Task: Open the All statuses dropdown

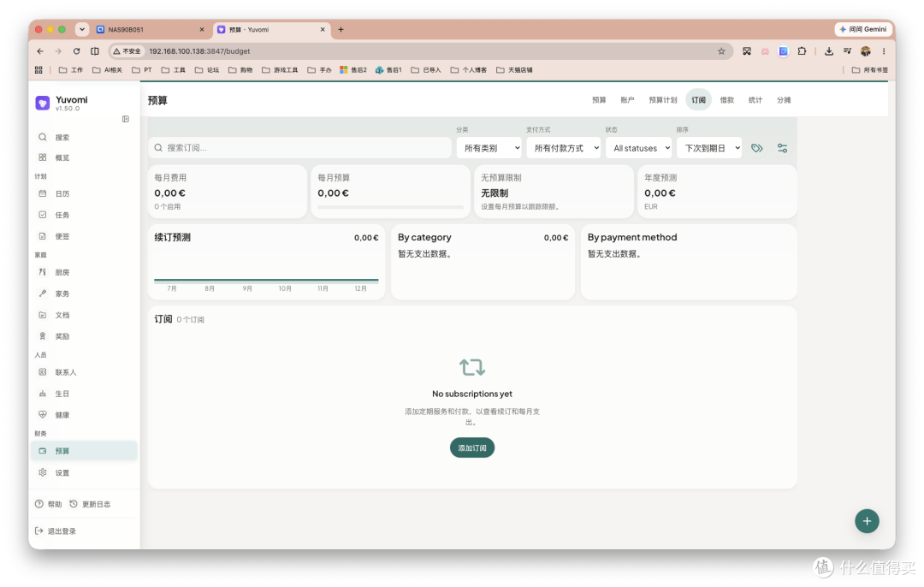Action: tap(639, 149)
